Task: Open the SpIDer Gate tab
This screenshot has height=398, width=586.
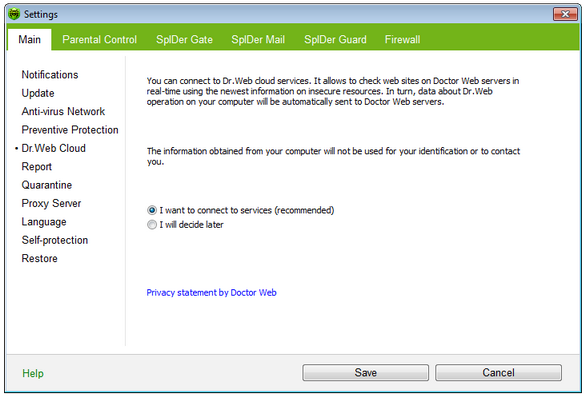Action: [x=184, y=39]
